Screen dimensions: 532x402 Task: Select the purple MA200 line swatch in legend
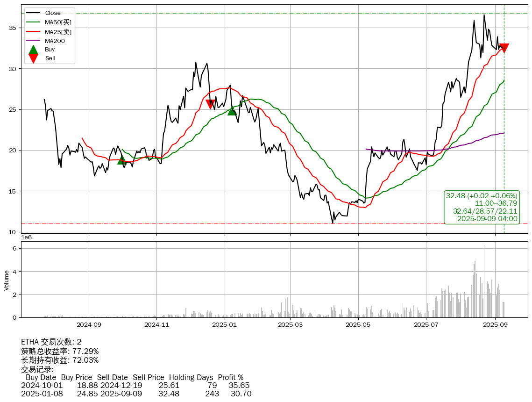pos(33,41)
